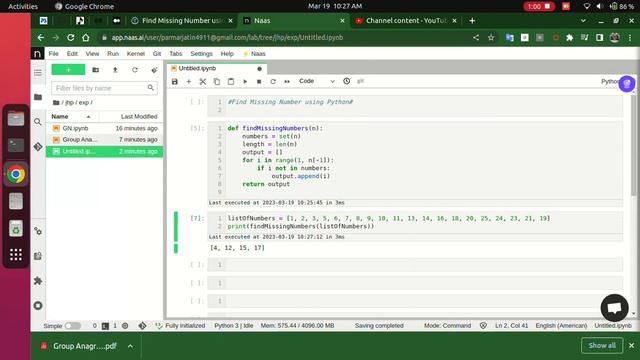Open the chat support bubble
This screenshot has width=640, height=360.
(x=614, y=308)
